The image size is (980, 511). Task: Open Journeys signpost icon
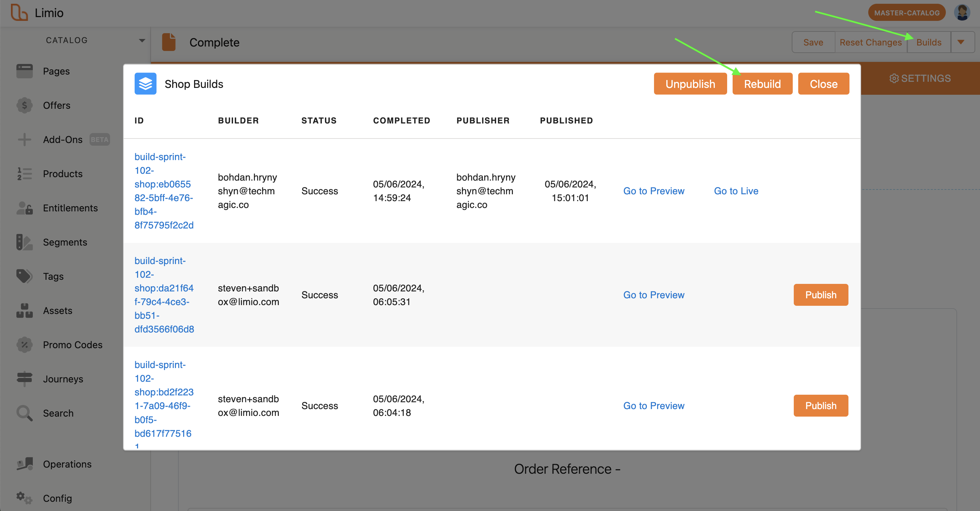point(24,379)
